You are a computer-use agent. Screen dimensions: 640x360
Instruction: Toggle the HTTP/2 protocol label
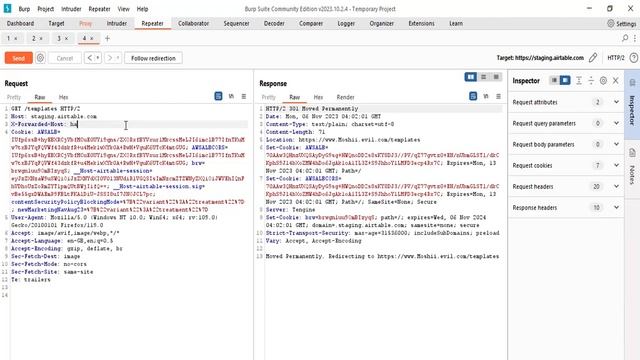[616, 58]
